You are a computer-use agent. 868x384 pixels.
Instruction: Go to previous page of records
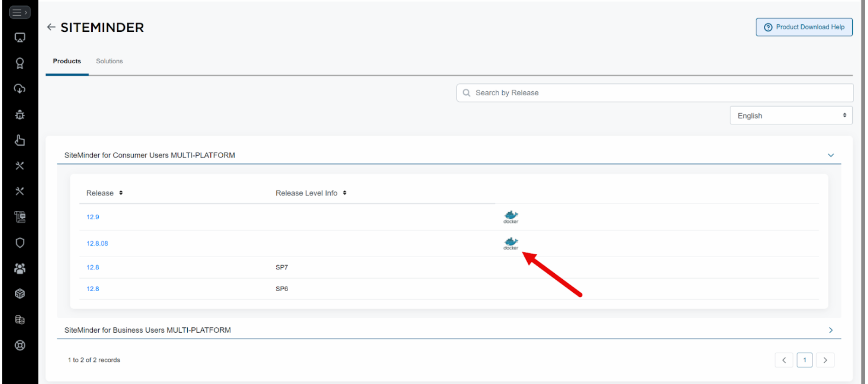pos(784,360)
